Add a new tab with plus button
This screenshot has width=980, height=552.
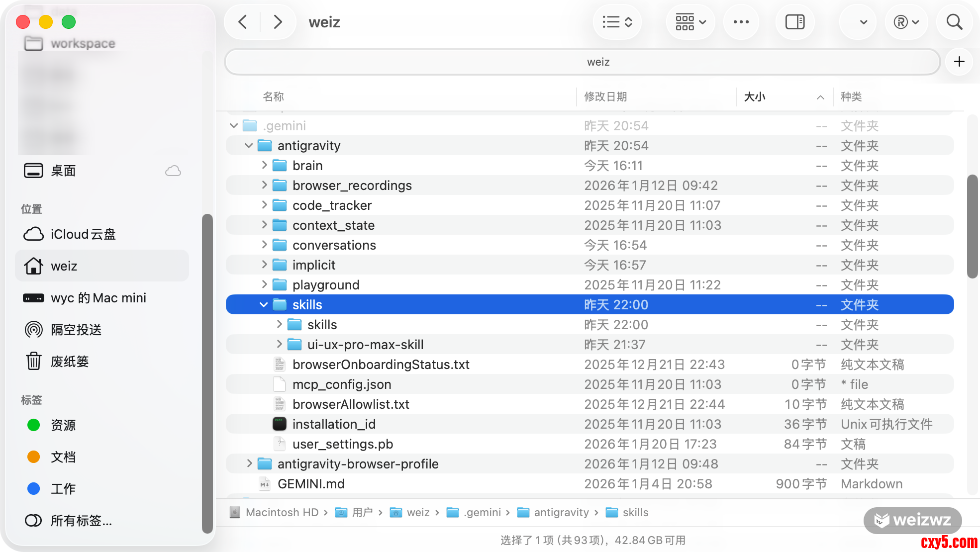tap(959, 62)
